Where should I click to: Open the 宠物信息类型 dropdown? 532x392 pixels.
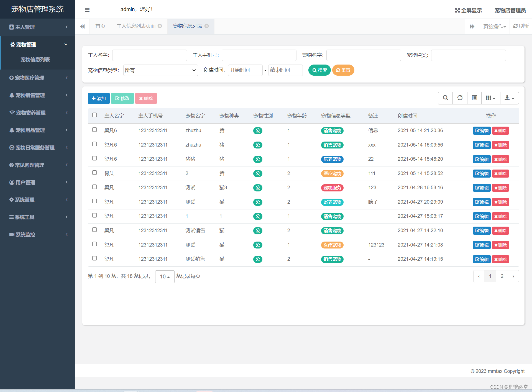160,70
